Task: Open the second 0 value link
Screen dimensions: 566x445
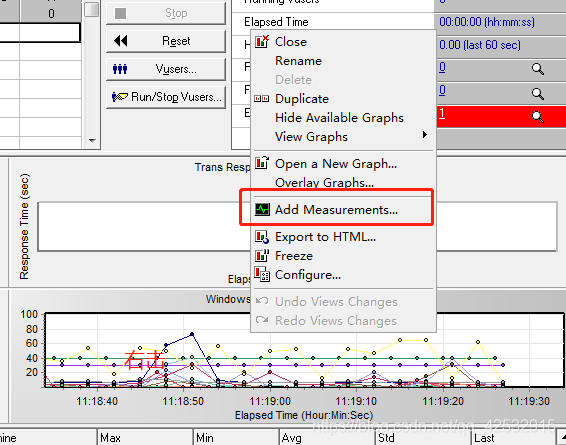Action: pos(442,90)
